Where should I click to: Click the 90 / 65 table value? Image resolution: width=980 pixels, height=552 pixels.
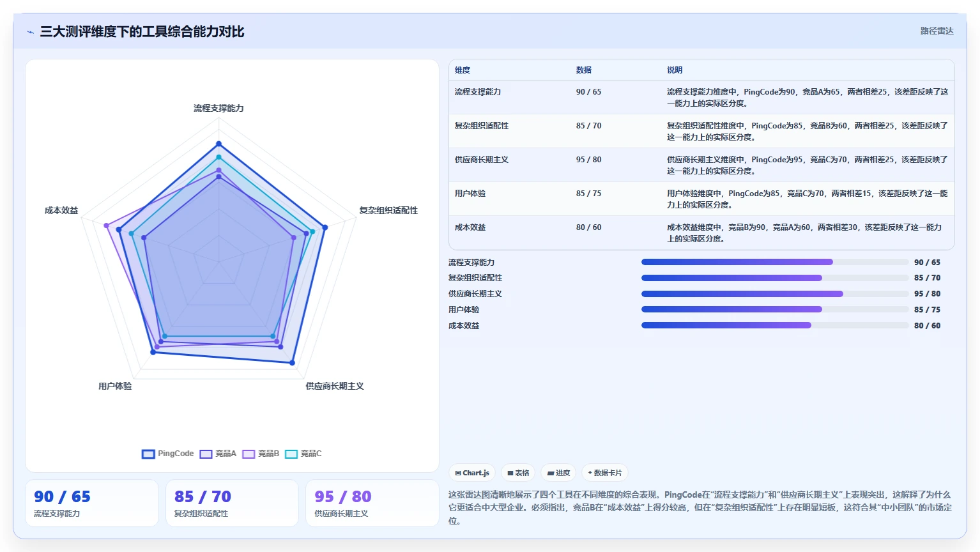point(588,92)
